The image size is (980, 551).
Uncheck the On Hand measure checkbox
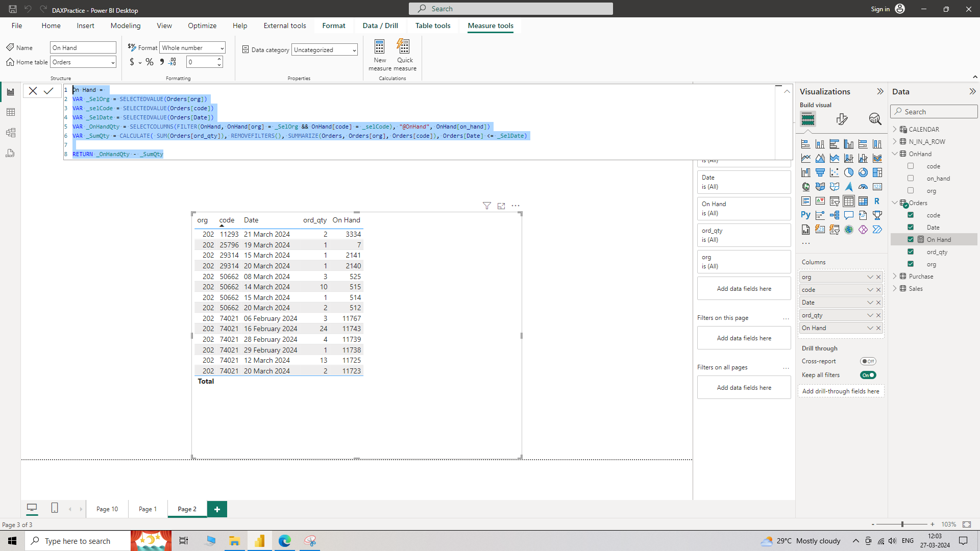point(911,239)
